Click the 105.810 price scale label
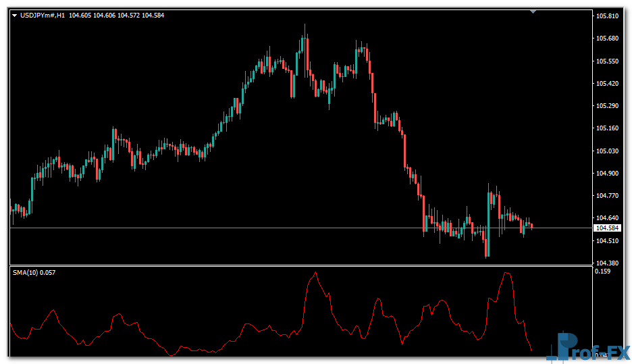This screenshot has width=632, height=364. 608,16
